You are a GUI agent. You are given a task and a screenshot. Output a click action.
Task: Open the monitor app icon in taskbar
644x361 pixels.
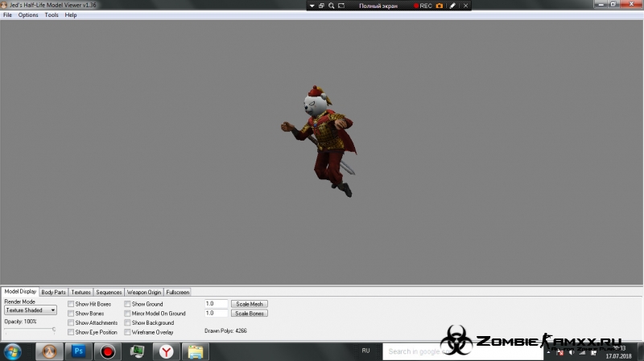coord(137,351)
